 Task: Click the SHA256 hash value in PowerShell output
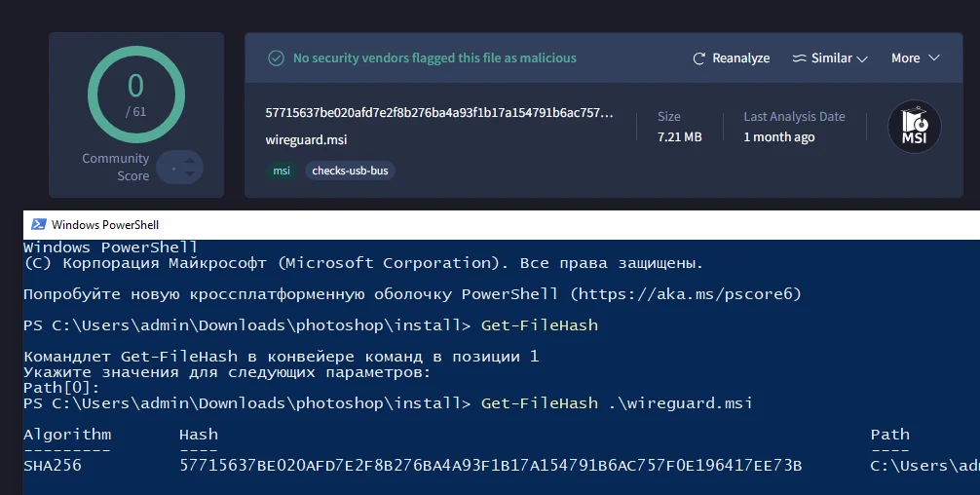pyautogui.click(x=490, y=466)
